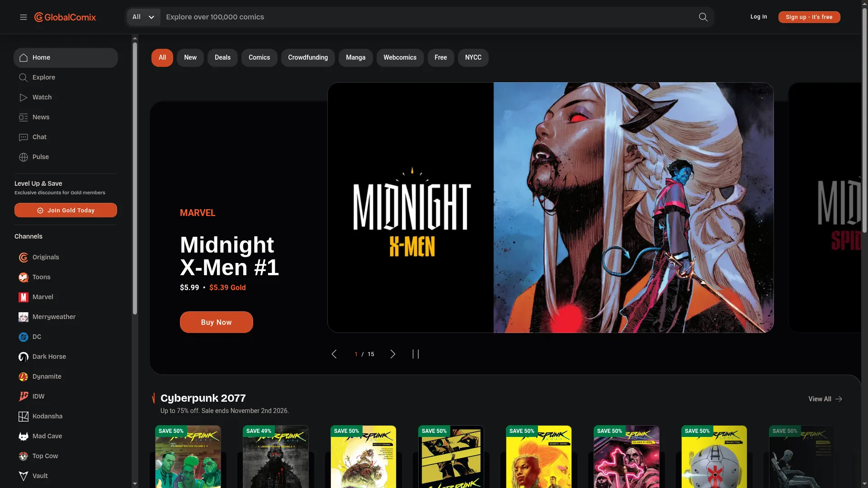Select the Manga filter tab
This screenshot has width=868, height=488.
(x=355, y=58)
